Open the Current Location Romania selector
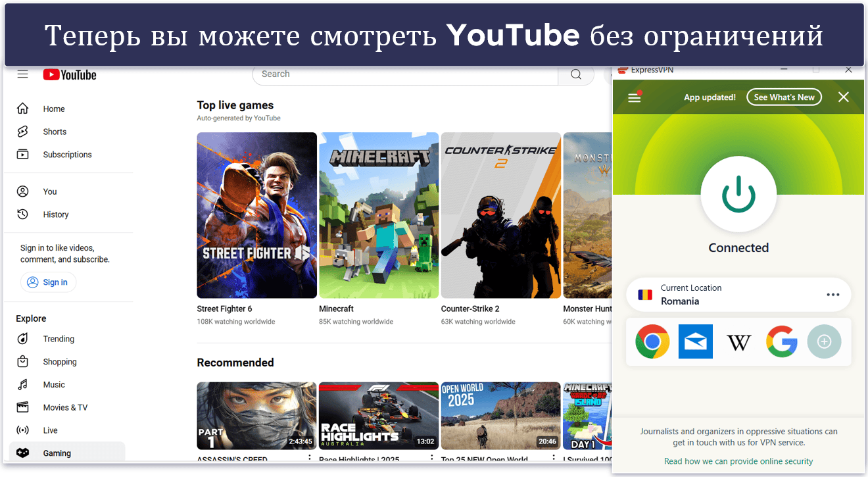This screenshot has height=477, width=868. (x=738, y=295)
